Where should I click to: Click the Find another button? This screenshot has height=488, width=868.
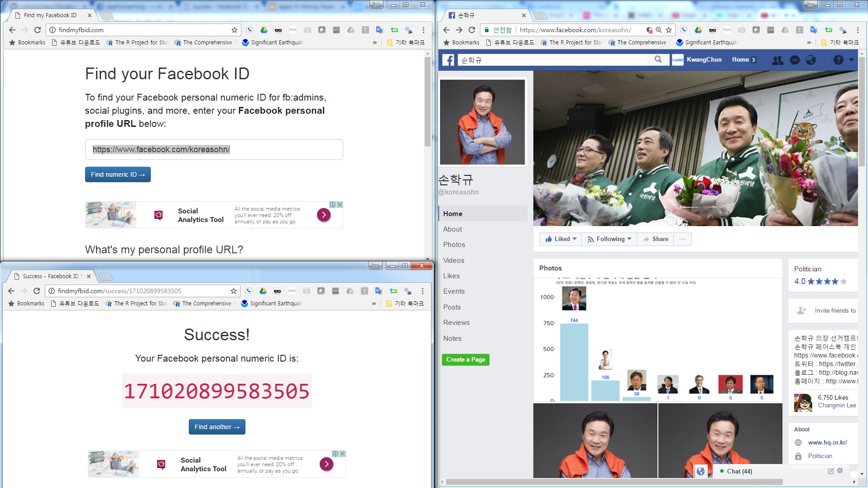[x=217, y=427]
